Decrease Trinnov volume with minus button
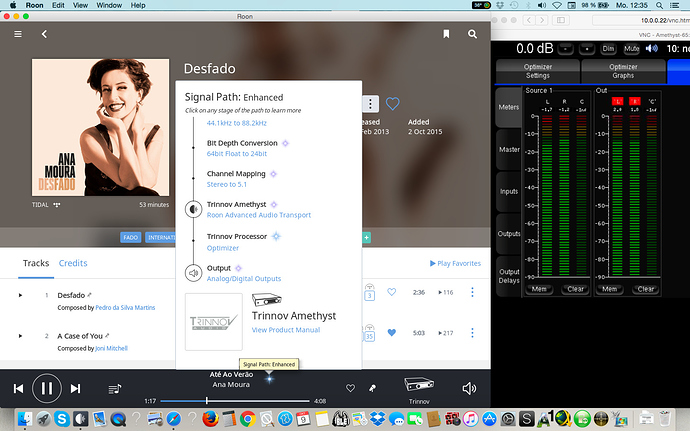Image resolution: width=690 pixels, height=431 pixels. coord(565,49)
